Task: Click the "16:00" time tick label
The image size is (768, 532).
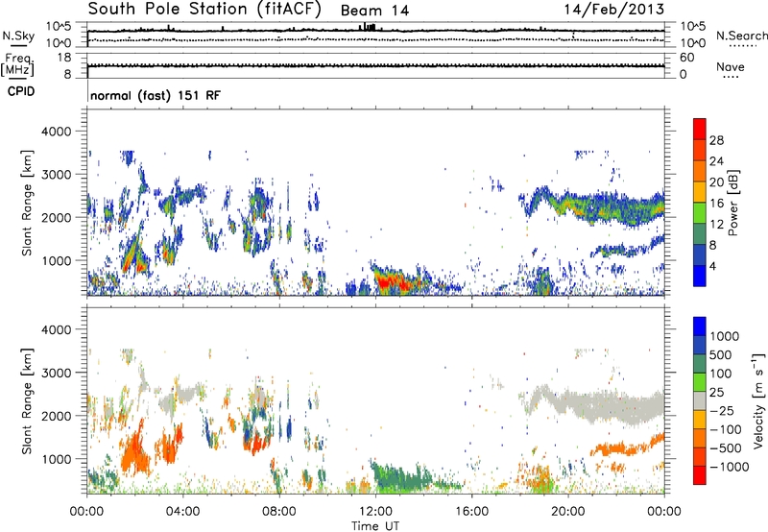Action: [x=471, y=512]
